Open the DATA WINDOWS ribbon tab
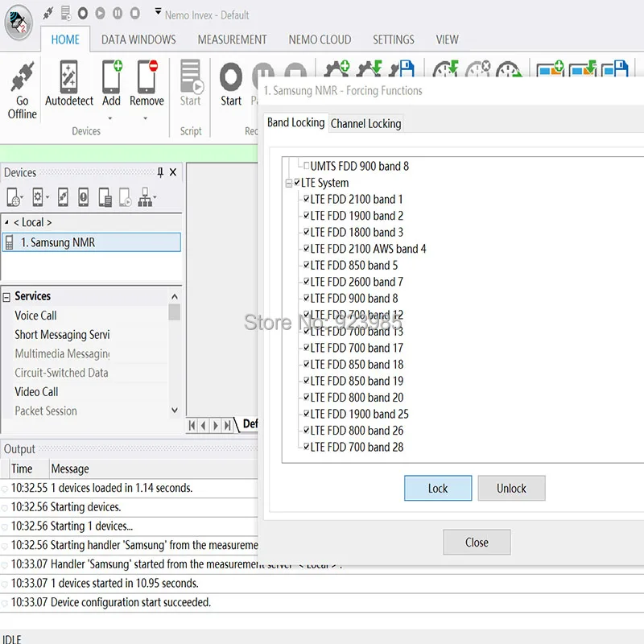 pos(138,39)
